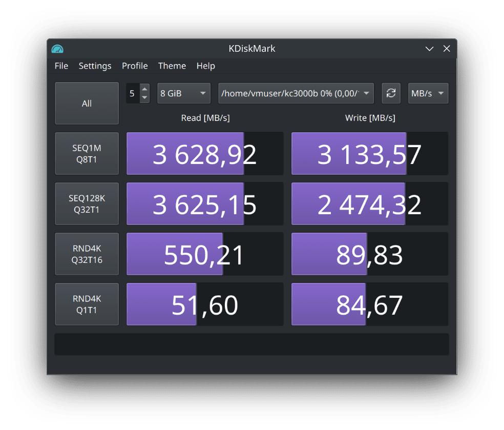The width and height of the screenshot is (504, 430).
Task: Click the RND4K Q1T1 write result 84,67
Action: coord(370,304)
